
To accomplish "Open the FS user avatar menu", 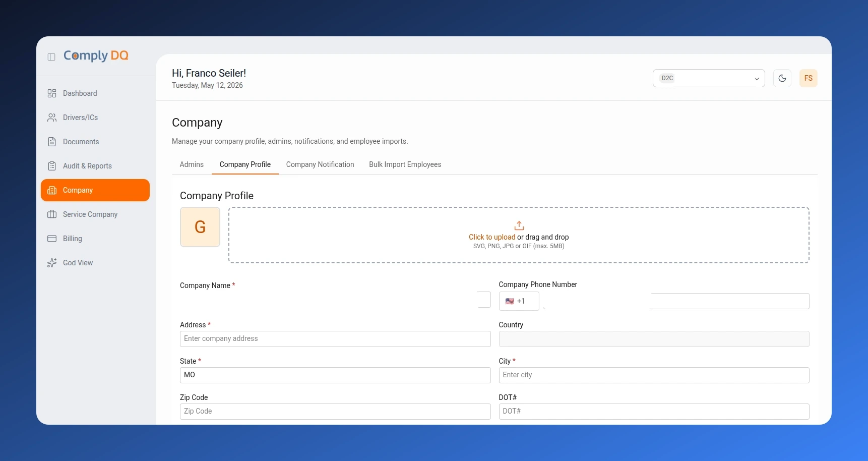I will 809,78.
